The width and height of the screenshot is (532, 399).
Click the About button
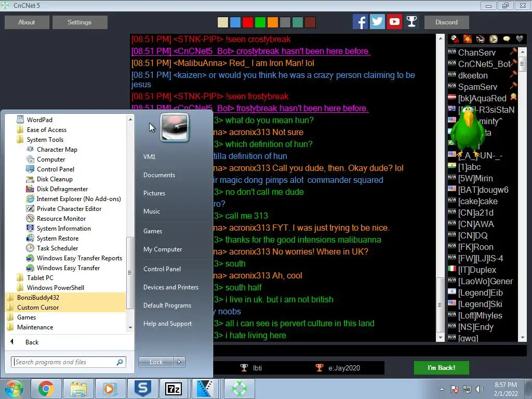pyautogui.click(x=26, y=22)
